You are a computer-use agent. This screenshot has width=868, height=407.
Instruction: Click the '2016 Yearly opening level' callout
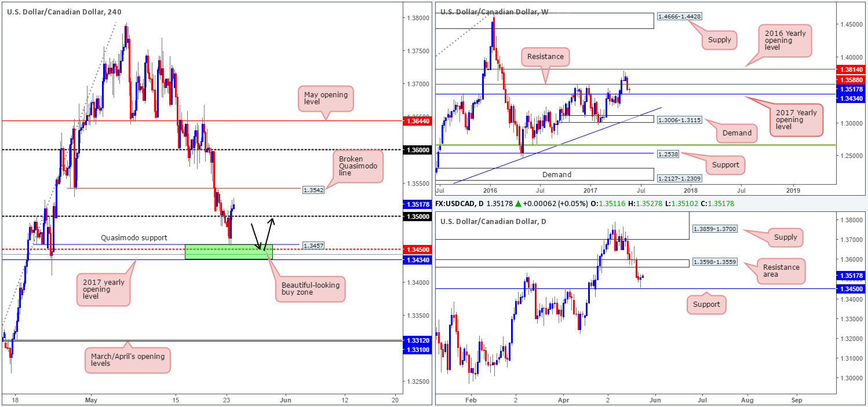click(786, 40)
